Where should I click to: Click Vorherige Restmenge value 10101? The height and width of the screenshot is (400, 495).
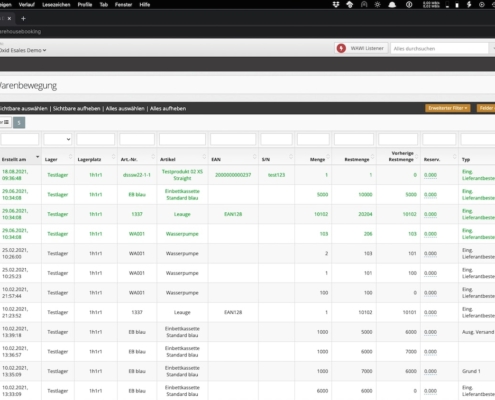pyautogui.click(x=410, y=312)
